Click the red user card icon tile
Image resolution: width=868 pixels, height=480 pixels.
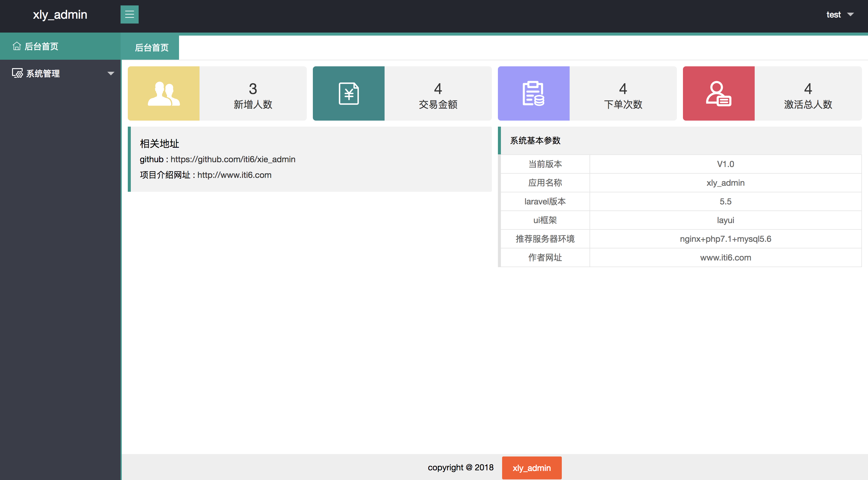tap(719, 93)
